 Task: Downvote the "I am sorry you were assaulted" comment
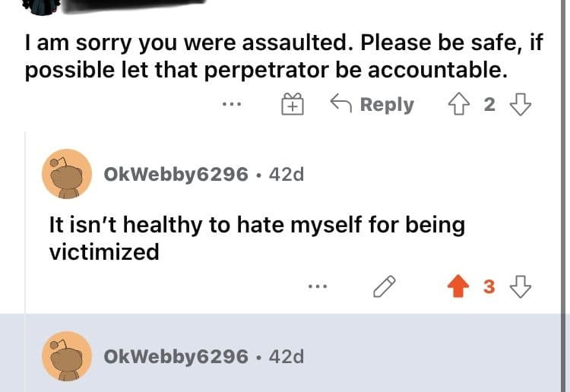pyautogui.click(x=520, y=105)
